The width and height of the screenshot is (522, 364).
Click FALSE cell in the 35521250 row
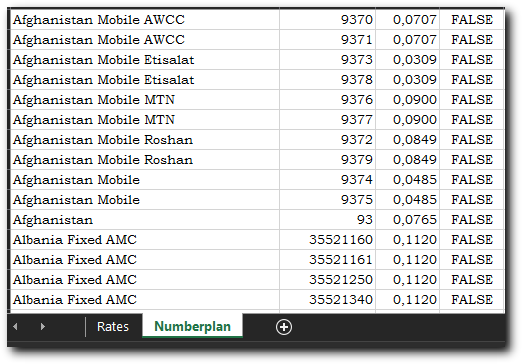coord(472,280)
